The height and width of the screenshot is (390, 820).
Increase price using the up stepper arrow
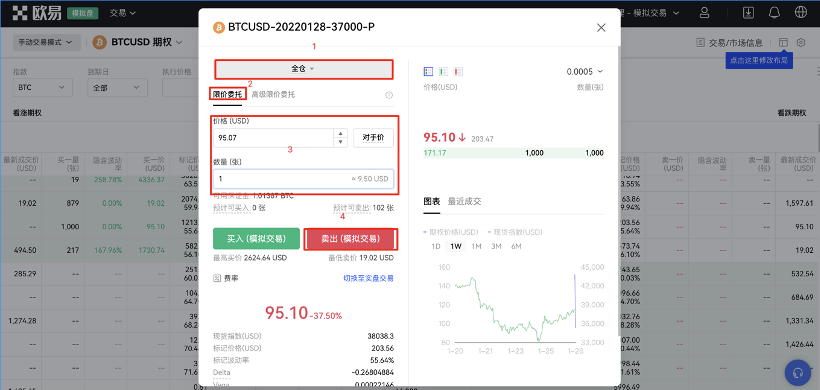[x=340, y=134]
